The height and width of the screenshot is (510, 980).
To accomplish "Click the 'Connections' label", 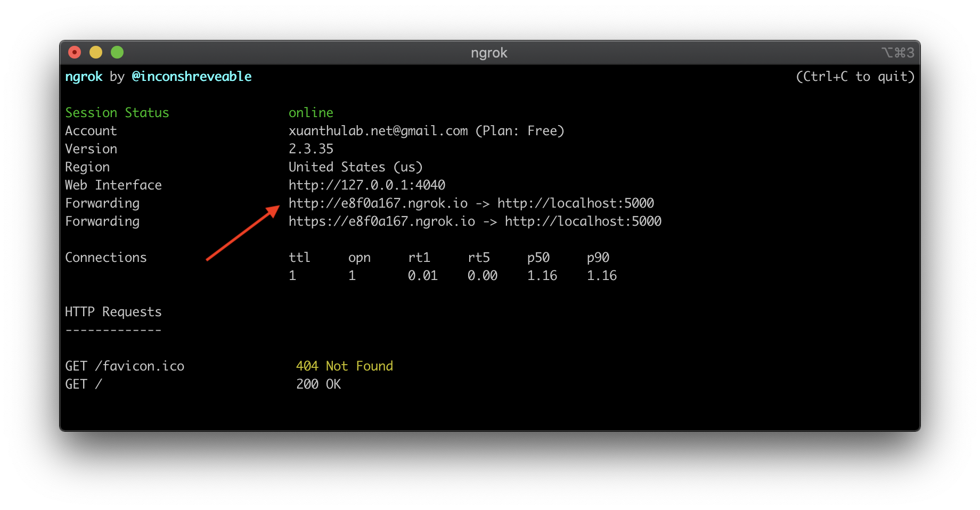I will click(x=106, y=258).
